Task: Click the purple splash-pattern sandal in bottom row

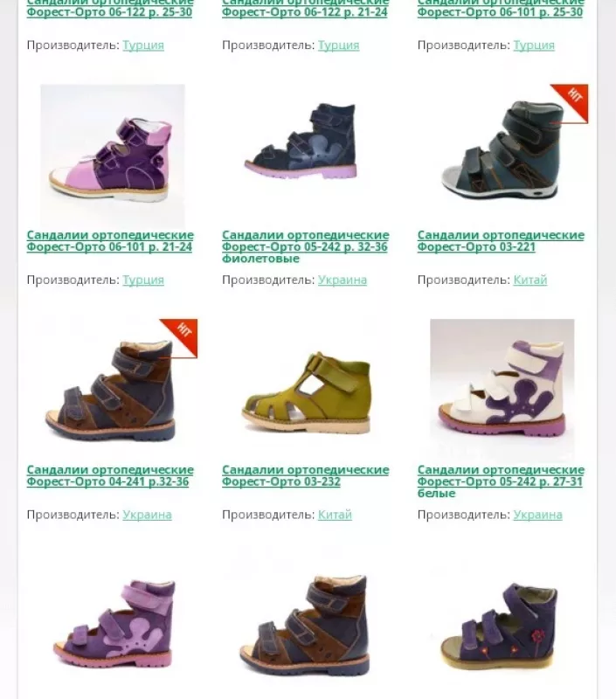Action: (x=114, y=623)
